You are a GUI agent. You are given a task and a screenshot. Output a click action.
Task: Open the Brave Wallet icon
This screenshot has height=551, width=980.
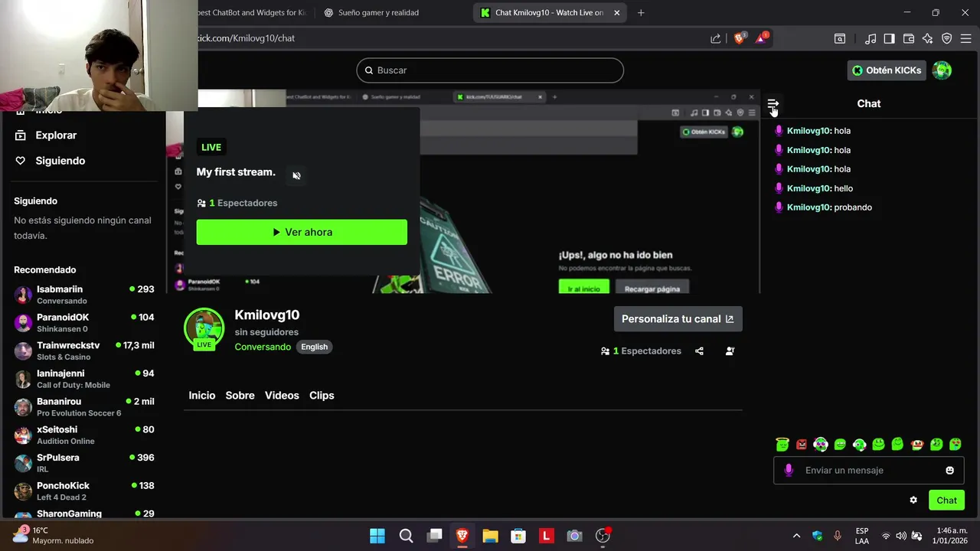tap(909, 38)
